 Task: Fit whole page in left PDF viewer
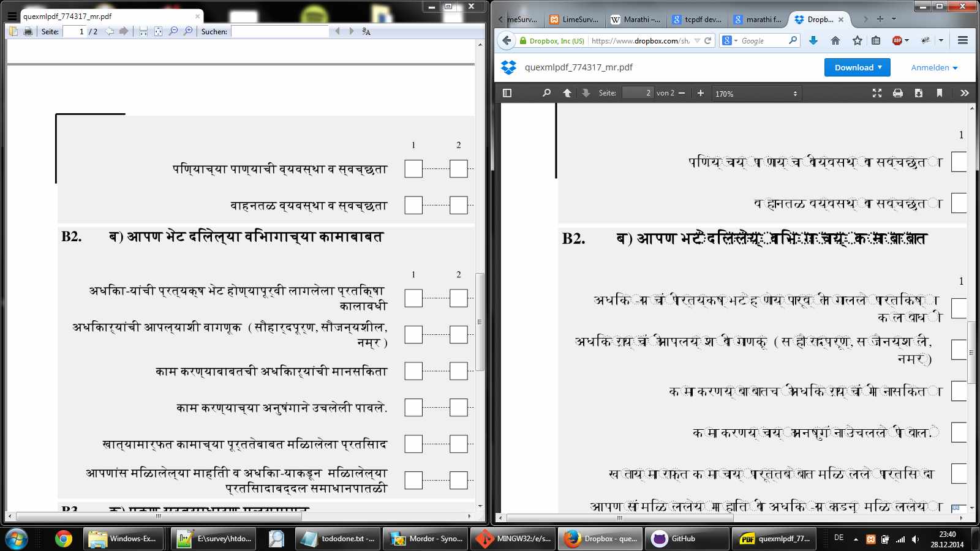(x=158, y=31)
